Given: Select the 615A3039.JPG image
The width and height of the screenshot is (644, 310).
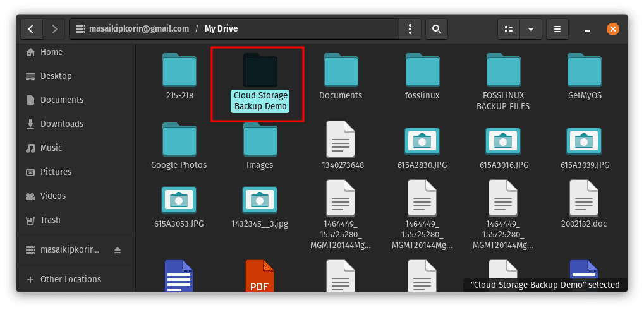Looking at the screenshot, I should (585, 148).
